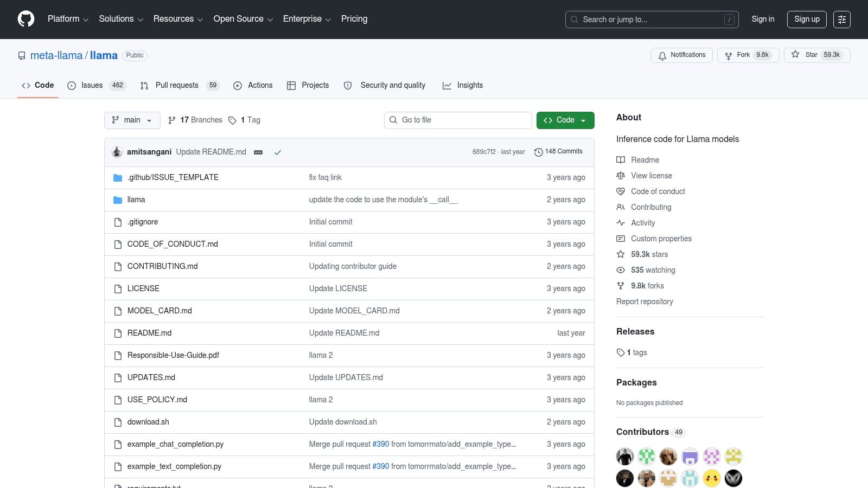868x488 pixels.
Task: Open amitsangani avatar next to latest commit
Action: click(x=117, y=152)
